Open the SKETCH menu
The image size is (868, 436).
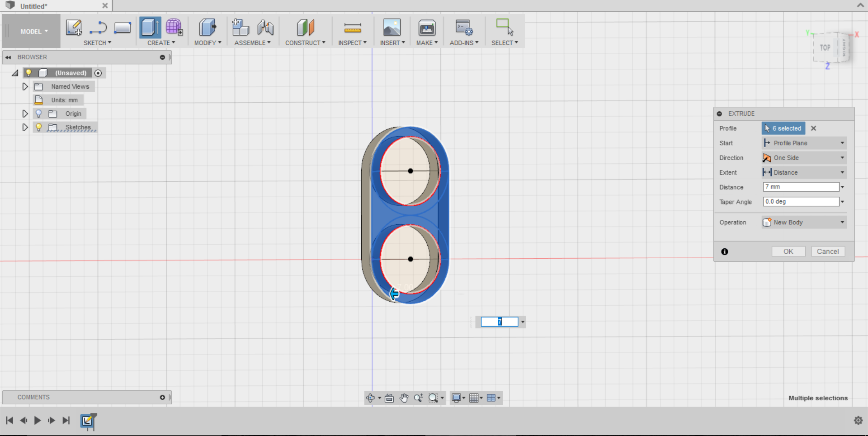(97, 43)
